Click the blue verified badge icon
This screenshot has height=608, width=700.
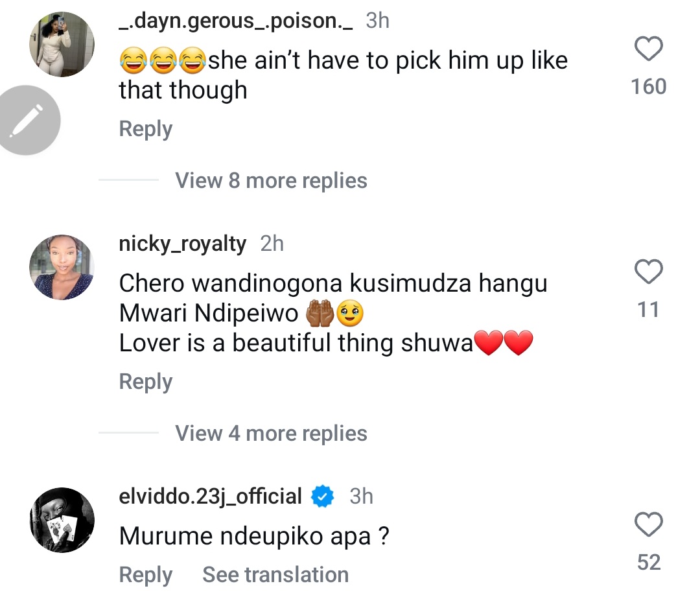click(322, 497)
